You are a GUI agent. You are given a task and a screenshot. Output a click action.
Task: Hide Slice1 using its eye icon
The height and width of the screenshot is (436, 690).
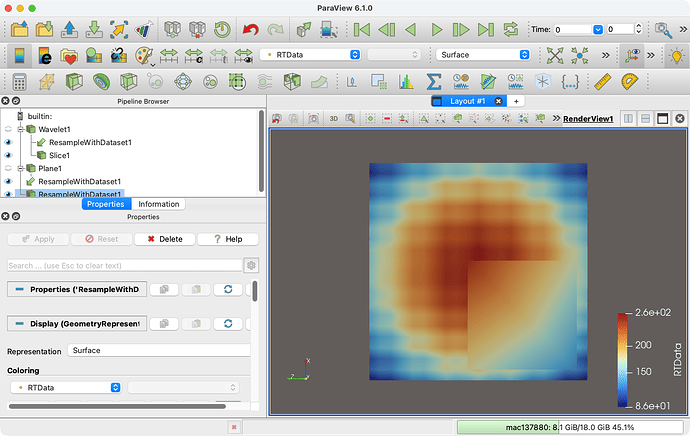point(8,155)
